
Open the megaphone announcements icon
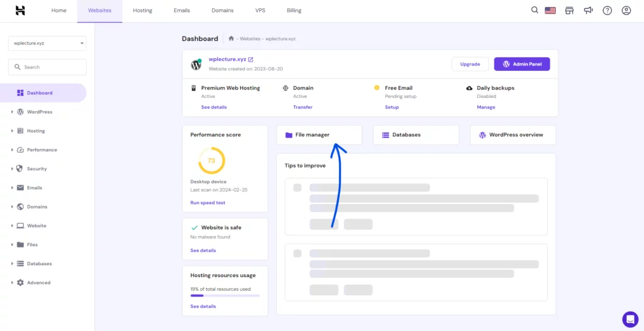pos(588,11)
